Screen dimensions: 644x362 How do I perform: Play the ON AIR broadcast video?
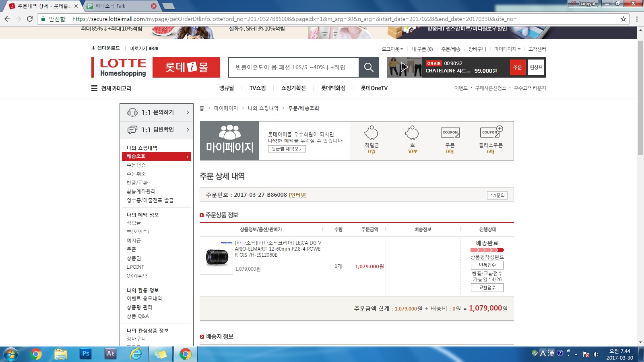coord(404,67)
